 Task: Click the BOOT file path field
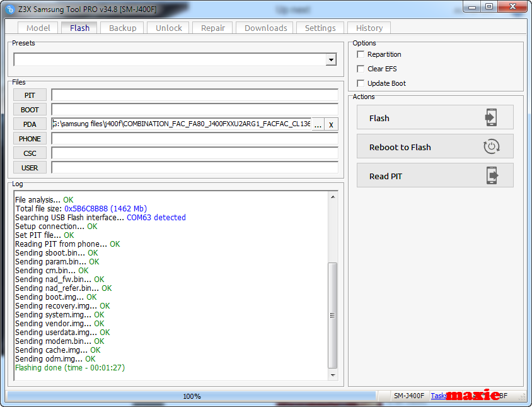195,110
